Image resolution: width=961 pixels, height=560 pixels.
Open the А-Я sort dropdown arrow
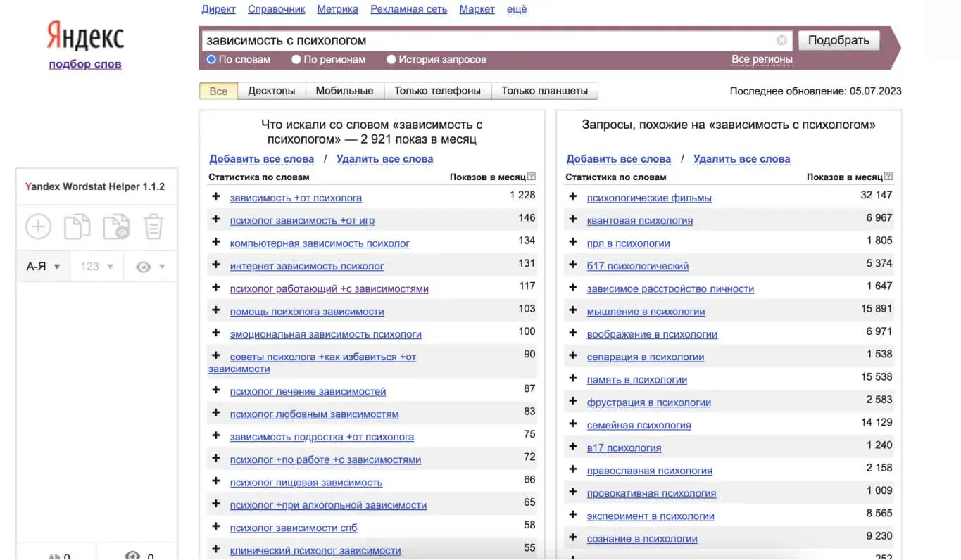tap(57, 267)
